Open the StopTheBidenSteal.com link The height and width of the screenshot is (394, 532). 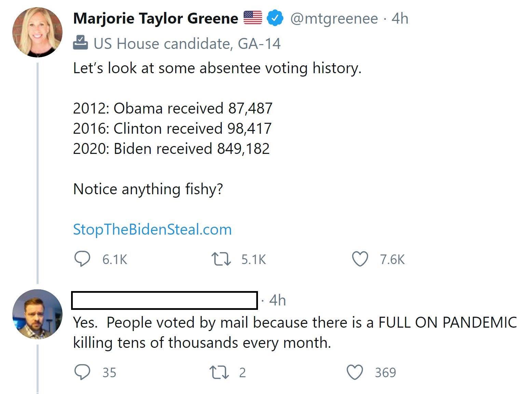point(152,229)
